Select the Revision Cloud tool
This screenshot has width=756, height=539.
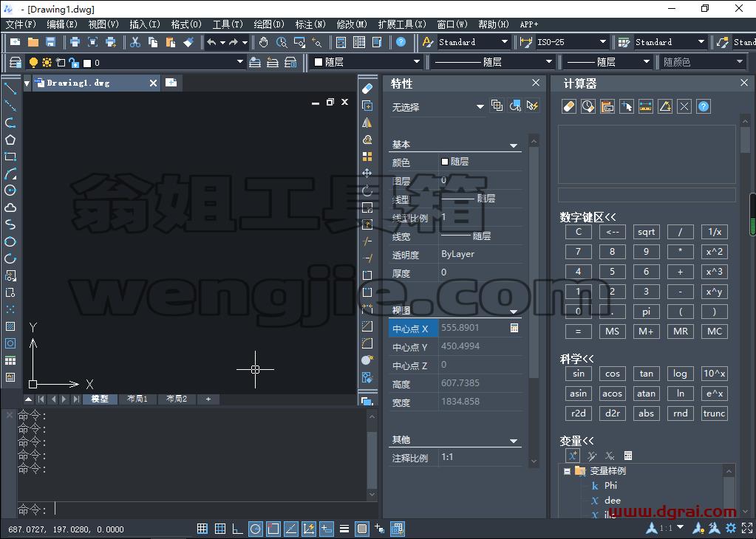(10, 207)
